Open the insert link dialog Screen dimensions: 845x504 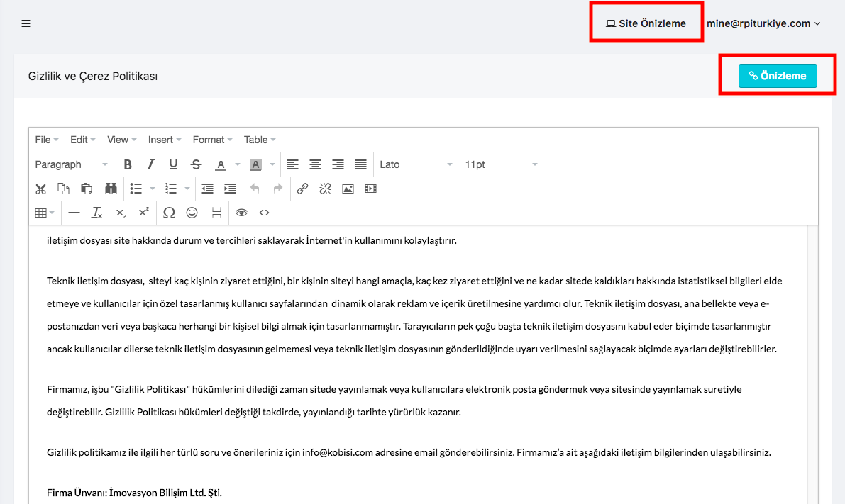[x=302, y=189]
